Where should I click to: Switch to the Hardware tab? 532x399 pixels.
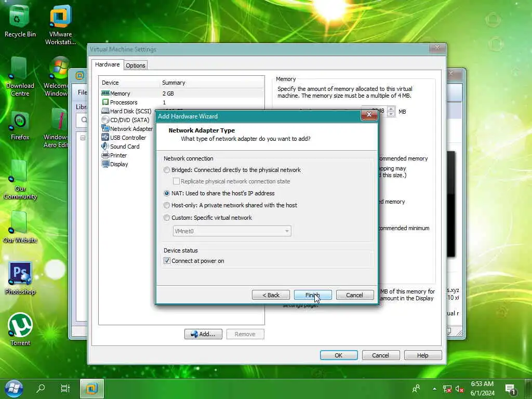coord(107,64)
